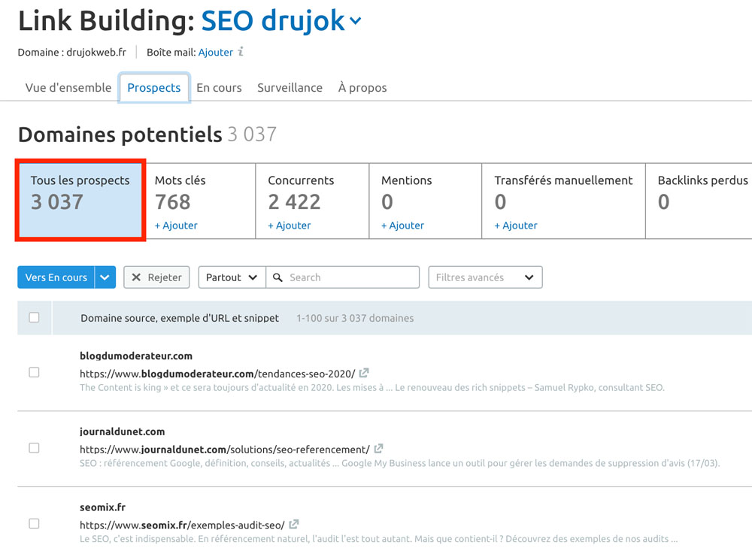Select the Concurrents prospects card
The height and width of the screenshot is (560, 752).
tap(312, 201)
